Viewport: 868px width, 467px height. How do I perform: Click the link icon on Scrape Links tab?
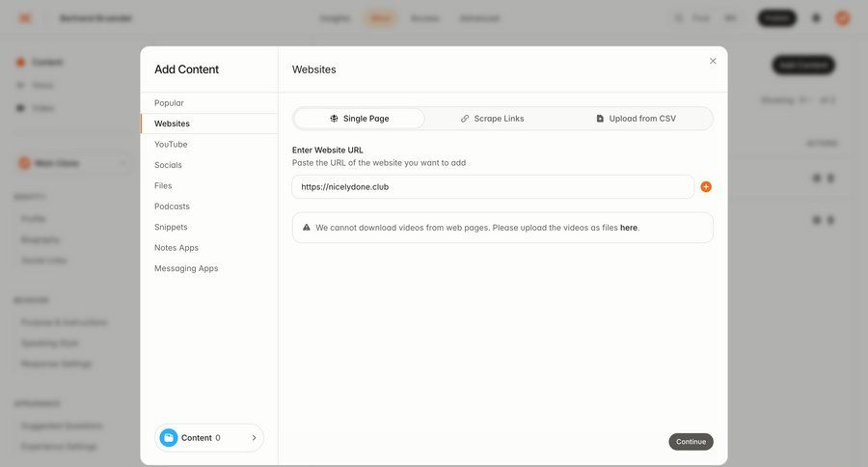[465, 119]
